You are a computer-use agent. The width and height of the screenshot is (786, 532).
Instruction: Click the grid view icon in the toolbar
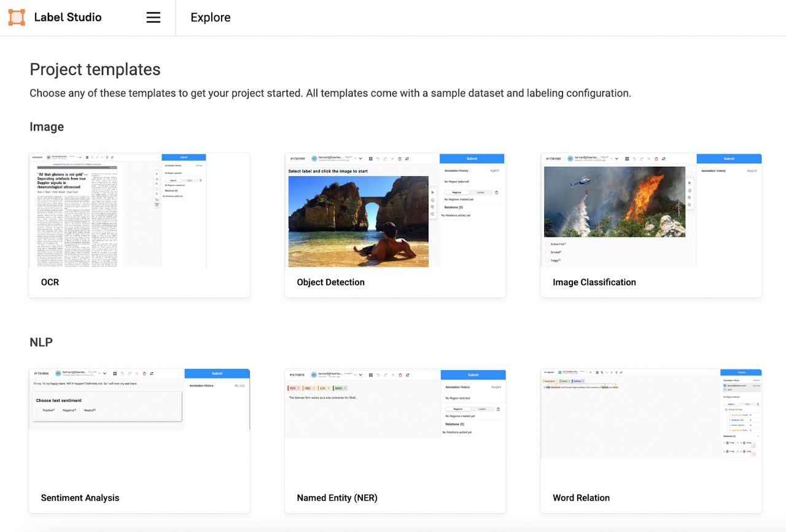(370, 158)
